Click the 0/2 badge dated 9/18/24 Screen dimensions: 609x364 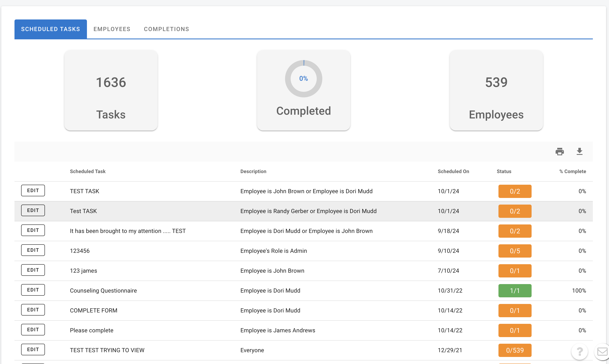point(515,231)
